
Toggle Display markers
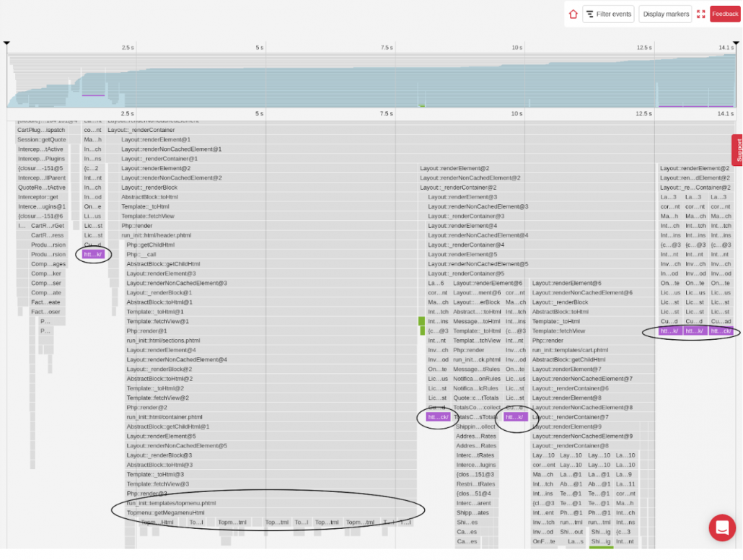(665, 14)
